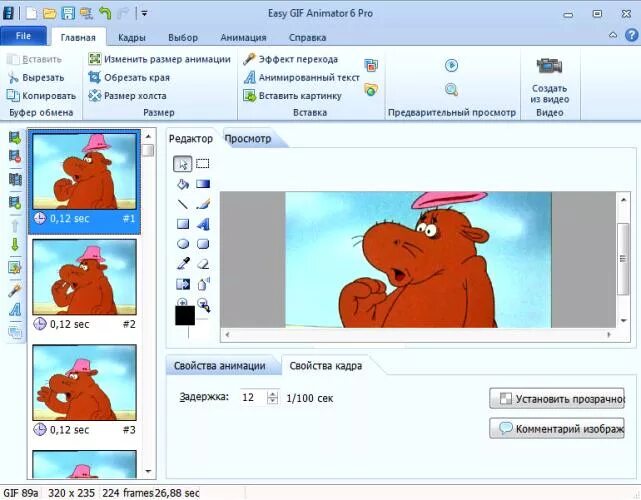Image resolution: width=641 pixels, height=500 pixels.
Task: Click the save floppy disk icon
Action: coord(68,13)
